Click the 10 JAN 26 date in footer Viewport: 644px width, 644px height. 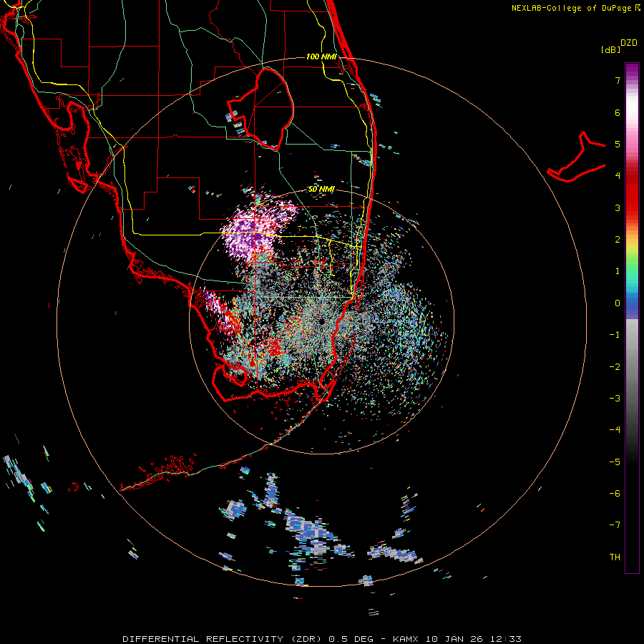(454, 639)
